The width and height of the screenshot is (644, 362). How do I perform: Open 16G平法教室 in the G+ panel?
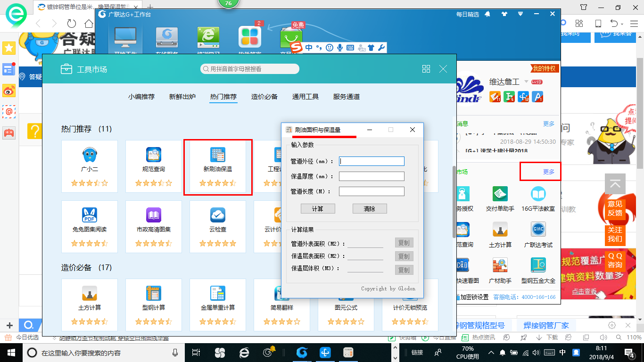(x=538, y=199)
